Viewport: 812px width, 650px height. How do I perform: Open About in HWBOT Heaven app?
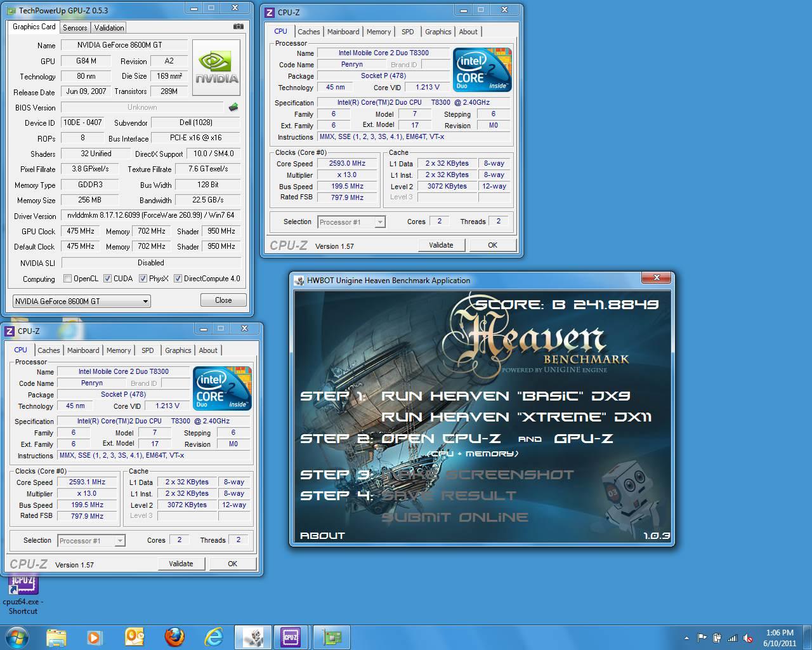coord(322,536)
